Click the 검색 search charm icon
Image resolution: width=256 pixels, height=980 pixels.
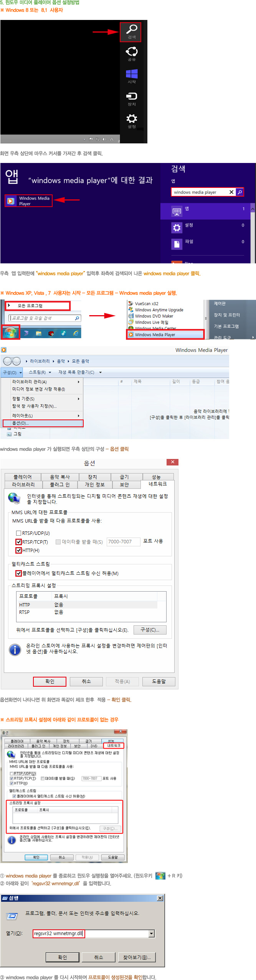click(x=132, y=31)
